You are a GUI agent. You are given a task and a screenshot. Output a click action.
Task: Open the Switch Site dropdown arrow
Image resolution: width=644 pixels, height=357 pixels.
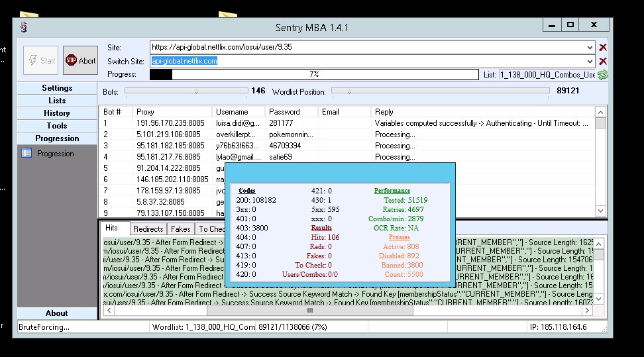(590, 61)
